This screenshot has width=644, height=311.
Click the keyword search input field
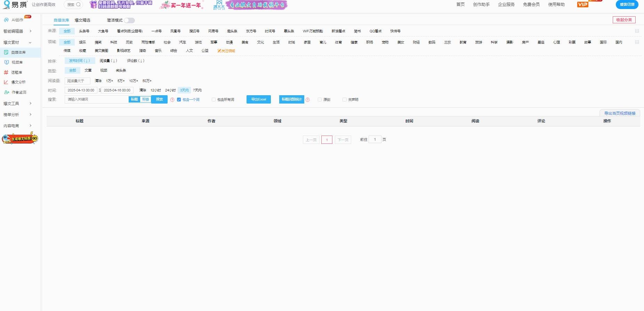tap(97, 99)
